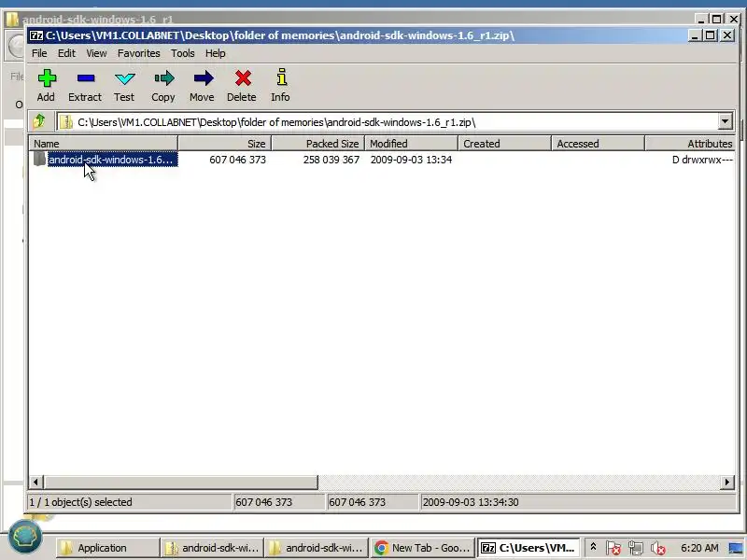
Task: Click the size value 607 046 373 in the file row
Action: [238, 160]
